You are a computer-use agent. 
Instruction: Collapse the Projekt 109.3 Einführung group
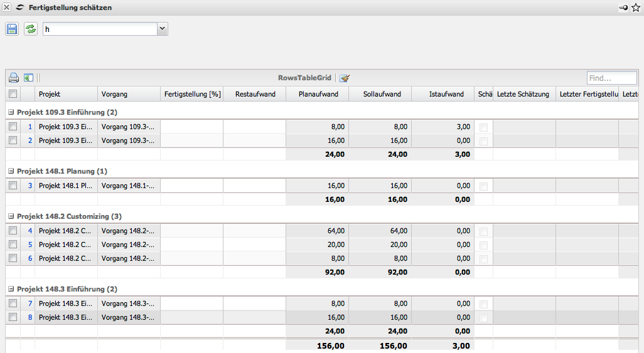coord(11,112)
